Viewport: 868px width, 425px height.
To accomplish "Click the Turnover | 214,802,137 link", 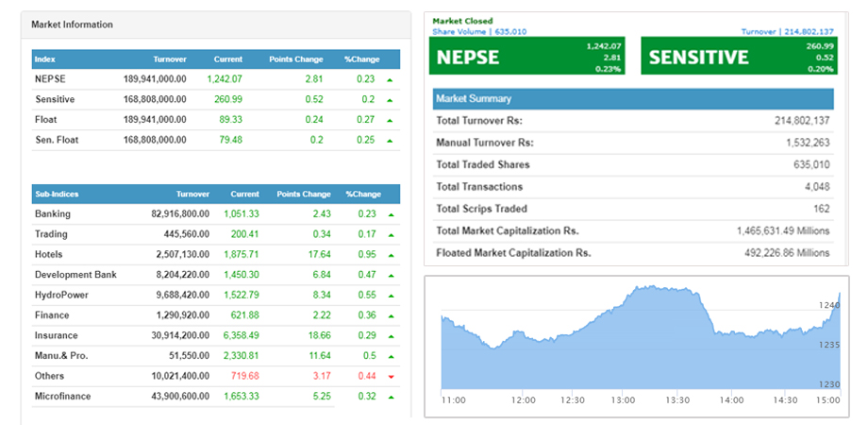I will pos(787,31).
